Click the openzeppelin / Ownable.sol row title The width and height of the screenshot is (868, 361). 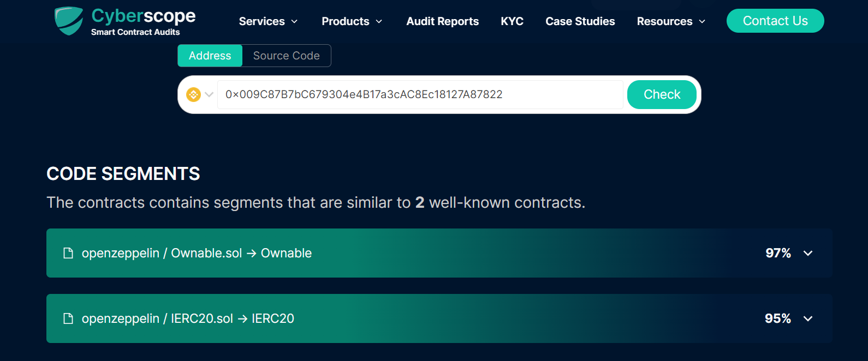point(197,253)
